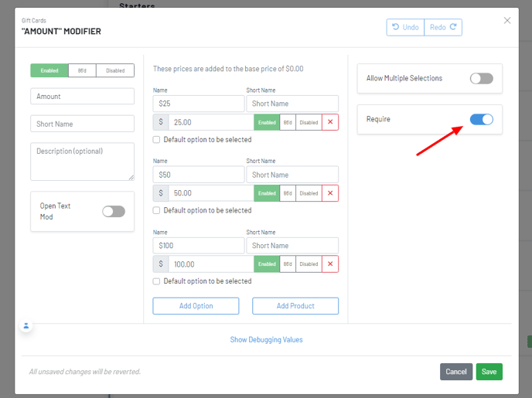
Task: Click the red X delete icon for $25 option
Action: (330, 122)
